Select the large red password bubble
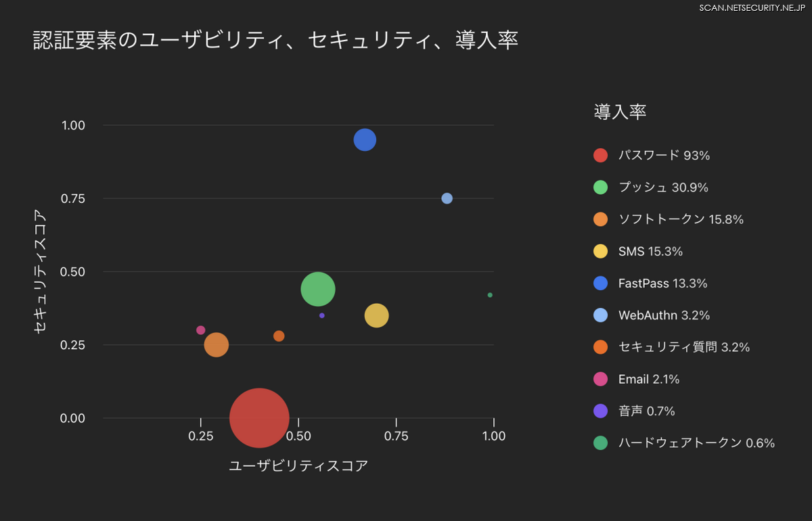 [x=259, y=418]
